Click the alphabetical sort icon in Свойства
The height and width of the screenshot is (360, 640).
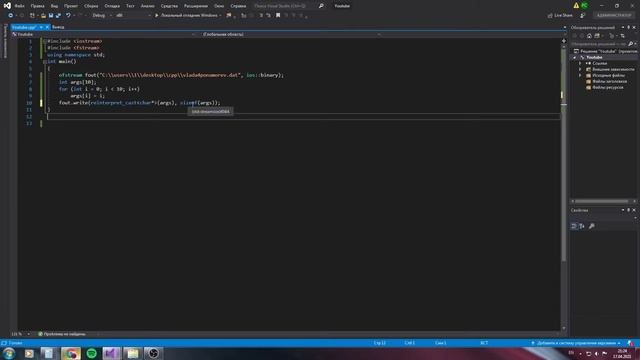582,226
